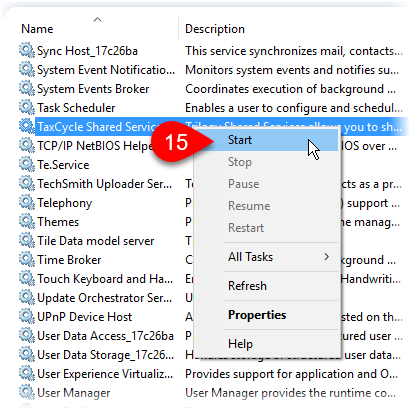Viewport: 410px width, 409px height.
Task: Click the gear icon for System Event Notification
Action: 27,69
